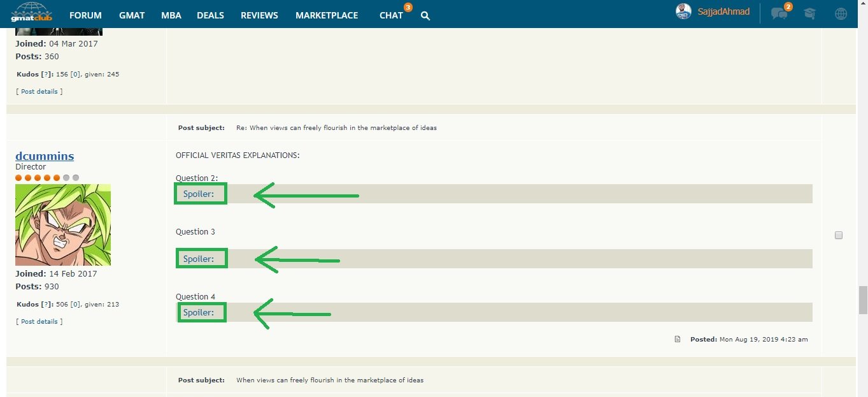Expand the Question 2 spoiler
868x397 pixels.
click(199, 194)
